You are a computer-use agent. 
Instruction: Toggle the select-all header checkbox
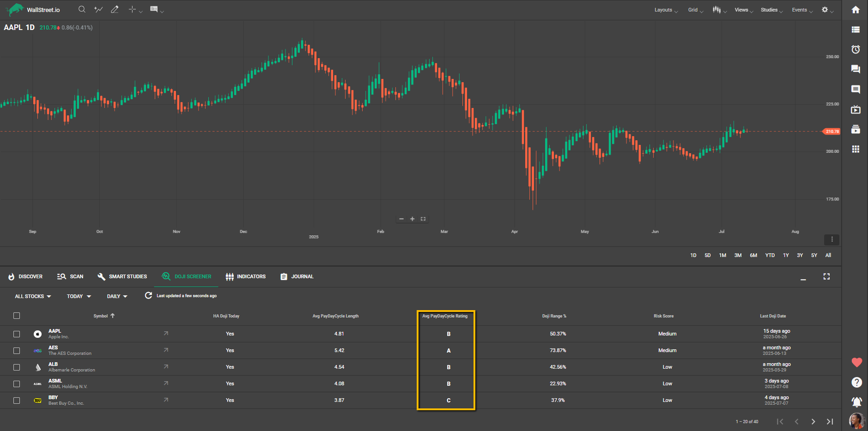(17, 316)
